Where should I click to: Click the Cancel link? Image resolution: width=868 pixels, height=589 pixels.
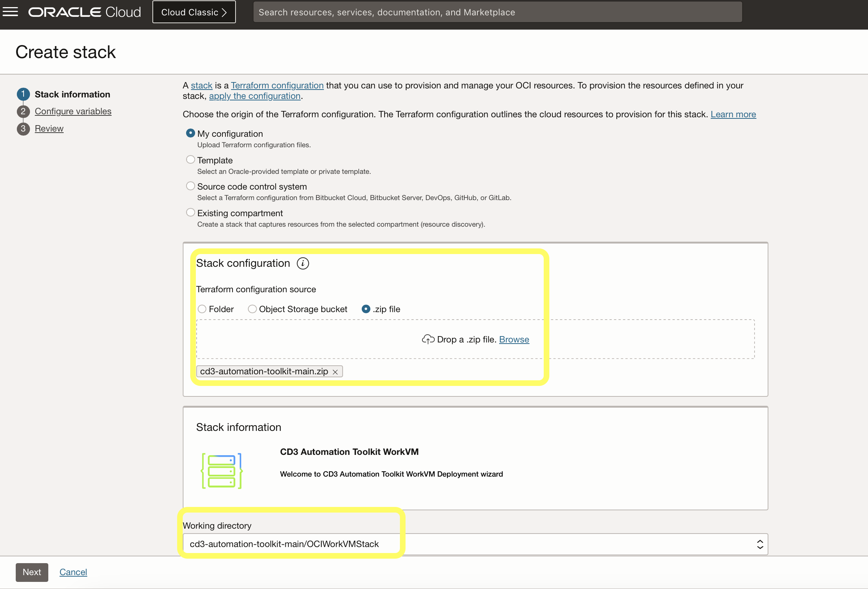pos(73,572)
